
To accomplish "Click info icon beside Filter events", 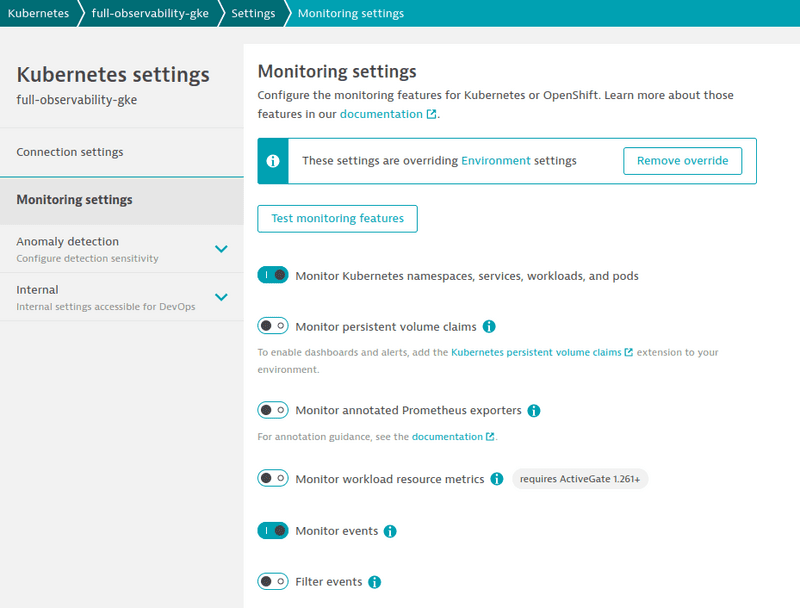I will tap(374, 582).
